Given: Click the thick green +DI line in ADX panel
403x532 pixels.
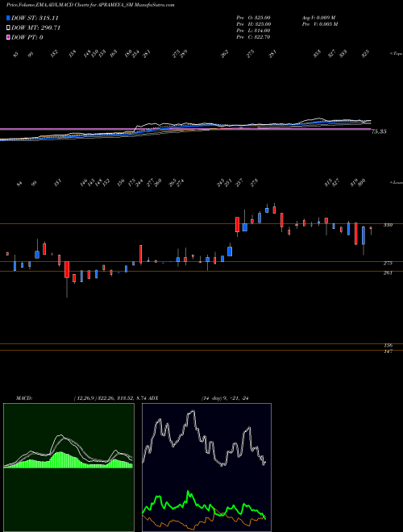Looking at the screenshot, I should pos(189,493).
